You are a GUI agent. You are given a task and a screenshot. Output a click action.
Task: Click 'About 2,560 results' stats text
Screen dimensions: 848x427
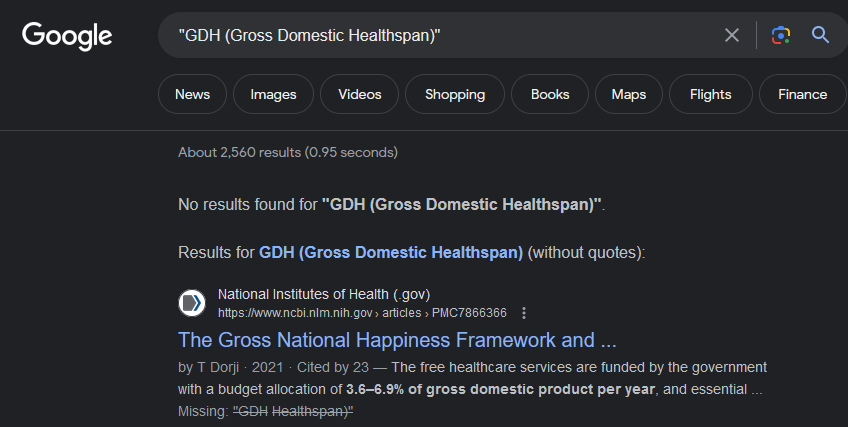click(x=288, y=152)
